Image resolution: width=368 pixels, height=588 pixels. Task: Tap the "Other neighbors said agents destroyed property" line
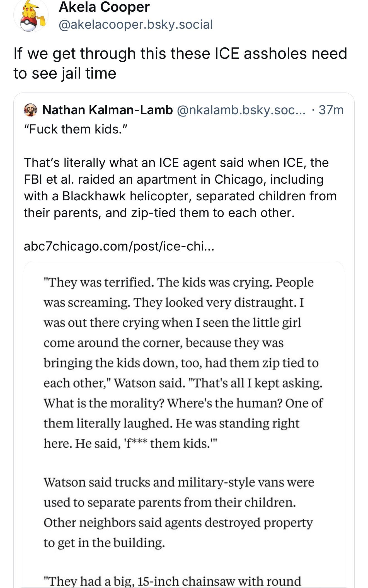click(178, 523)
